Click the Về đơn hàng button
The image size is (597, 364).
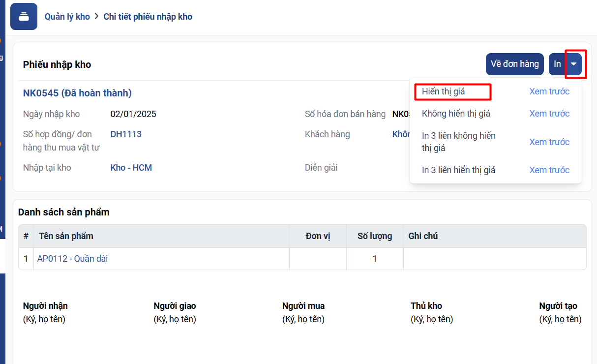514,64
